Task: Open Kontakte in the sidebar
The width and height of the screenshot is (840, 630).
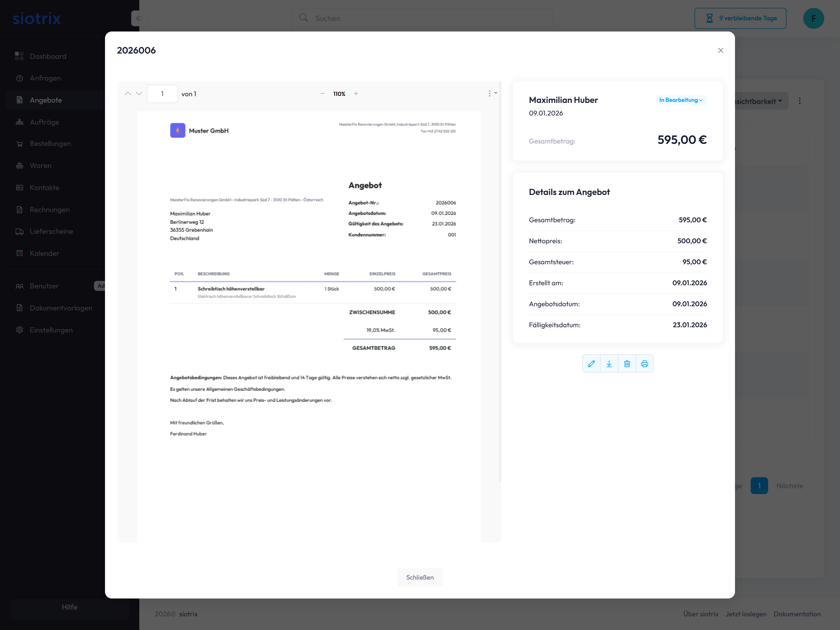Action: tap(44, 188)
